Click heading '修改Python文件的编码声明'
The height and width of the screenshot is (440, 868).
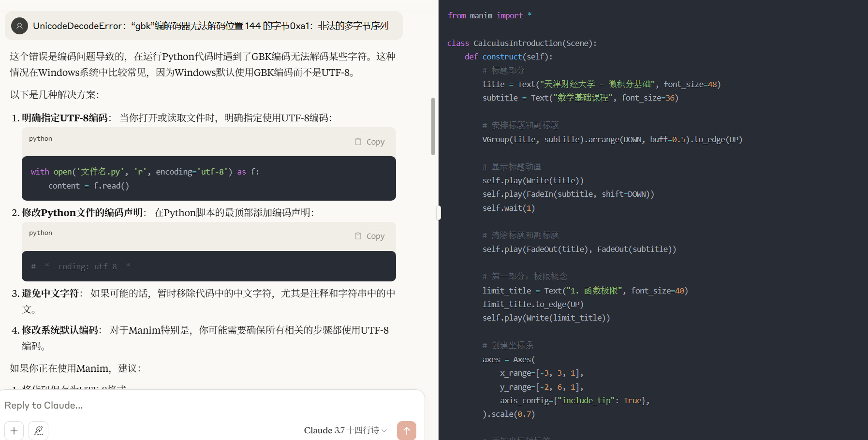(83, 213)
